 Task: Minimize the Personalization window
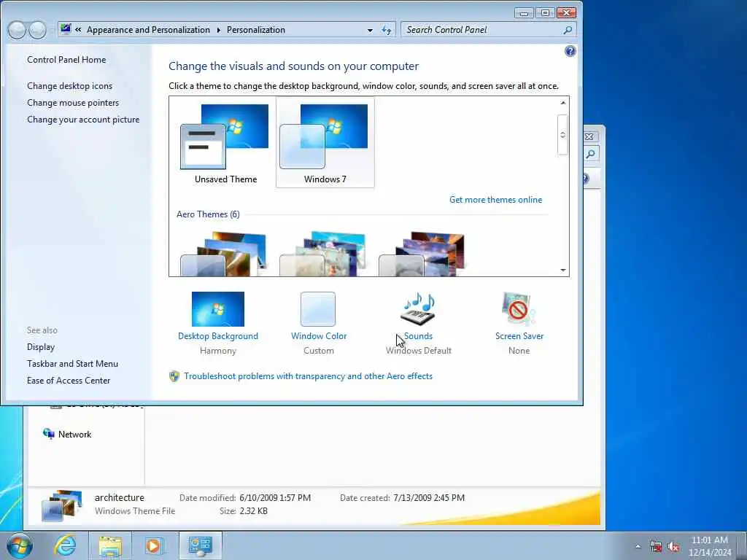click(524, 13)
